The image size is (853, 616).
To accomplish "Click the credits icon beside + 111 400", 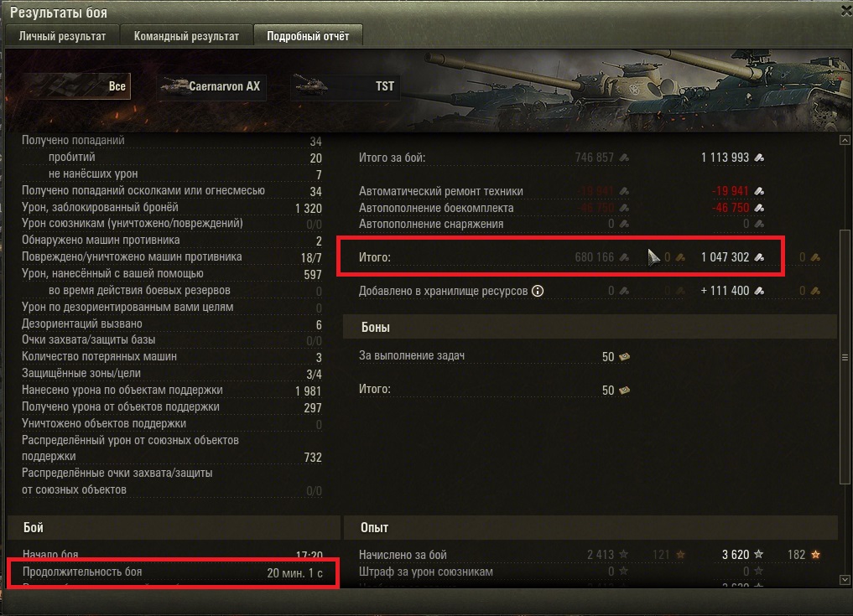I will point(759,291).
